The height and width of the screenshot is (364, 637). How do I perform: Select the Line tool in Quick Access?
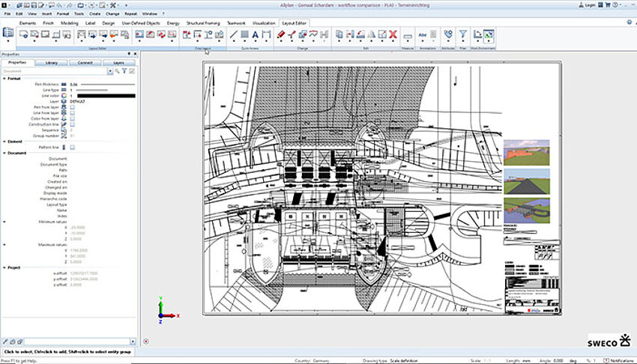[x=234, y=34]
